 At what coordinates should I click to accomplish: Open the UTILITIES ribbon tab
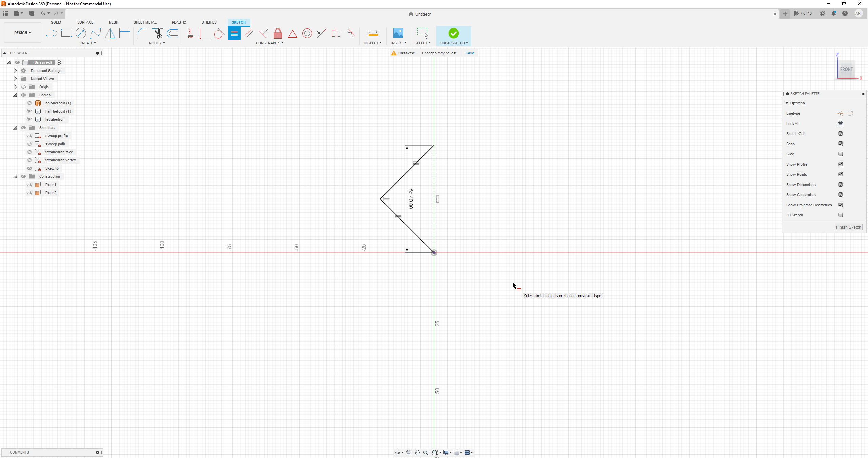coord(209,22)
